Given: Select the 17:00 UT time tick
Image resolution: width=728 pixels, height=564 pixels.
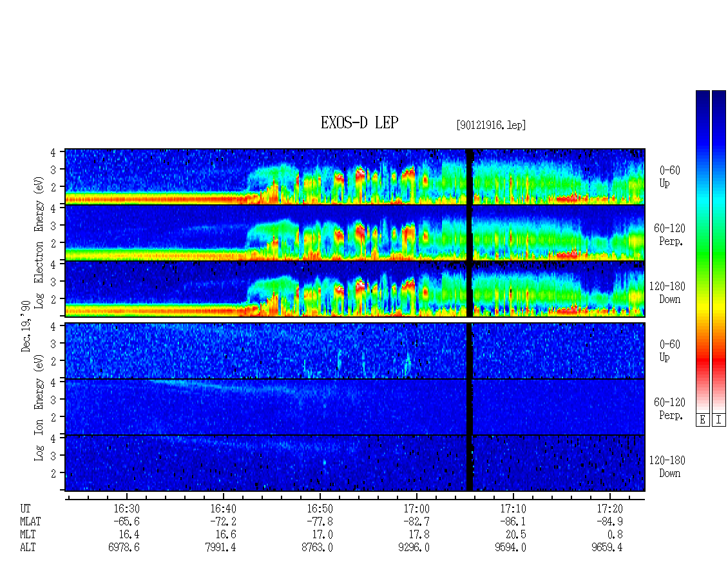Looking at the screenshot, I should 416,509.
